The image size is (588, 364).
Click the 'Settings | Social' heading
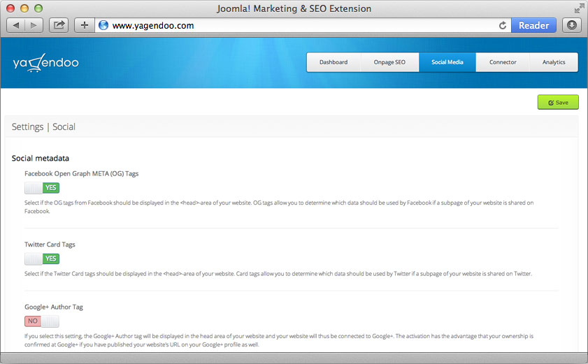point(43,127)
